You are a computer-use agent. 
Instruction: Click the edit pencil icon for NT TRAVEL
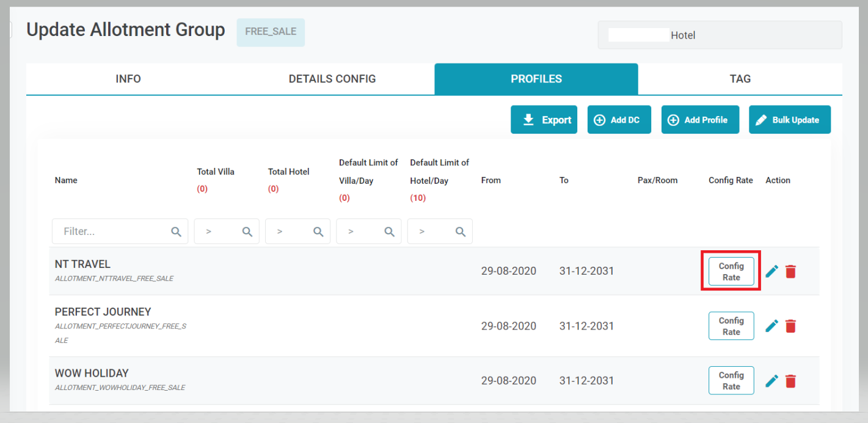coord(771,272)
